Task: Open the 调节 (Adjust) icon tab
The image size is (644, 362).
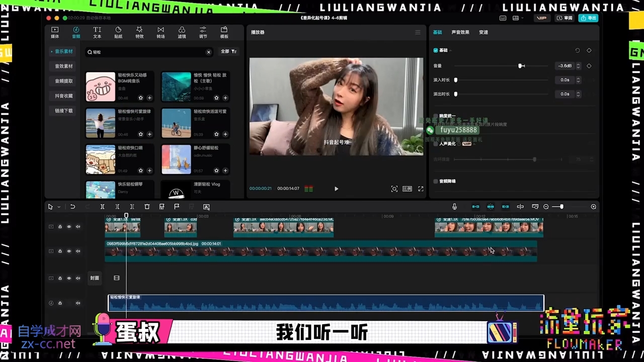Action: (203, 33)
